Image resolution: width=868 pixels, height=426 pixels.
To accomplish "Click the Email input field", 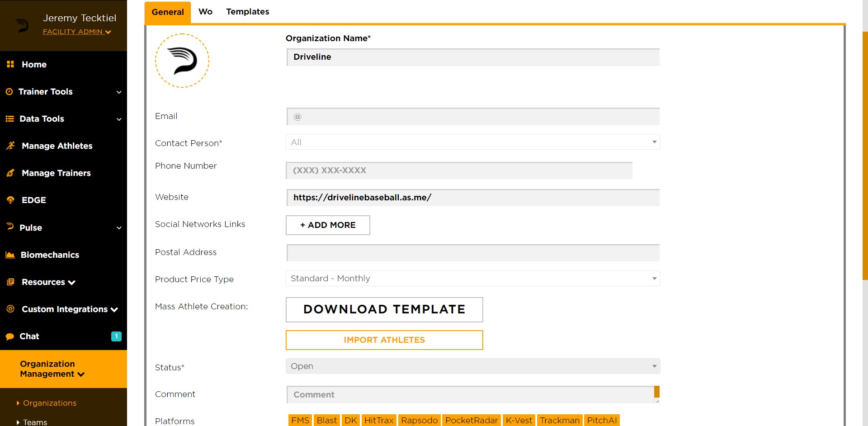I will point(473,117).
